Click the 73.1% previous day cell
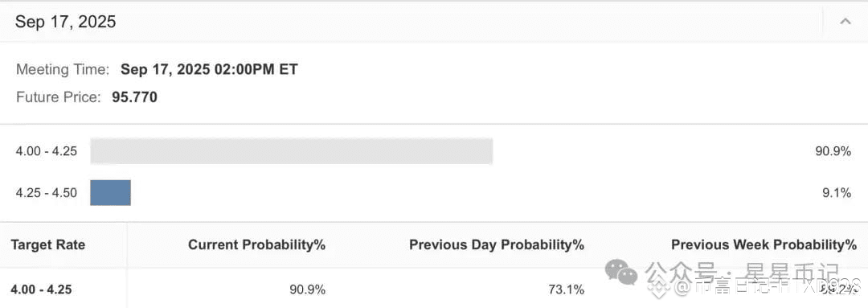 pos(567,290)
